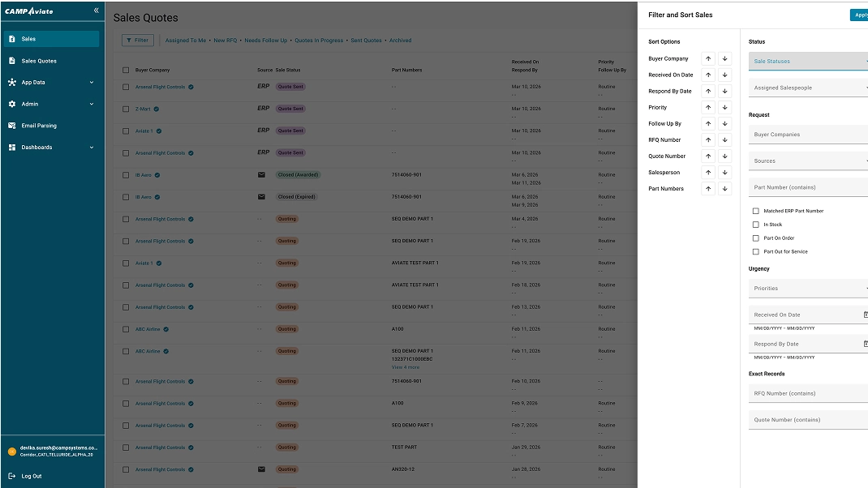Sort Priority ascending arrow

click(x=708, y=107)
